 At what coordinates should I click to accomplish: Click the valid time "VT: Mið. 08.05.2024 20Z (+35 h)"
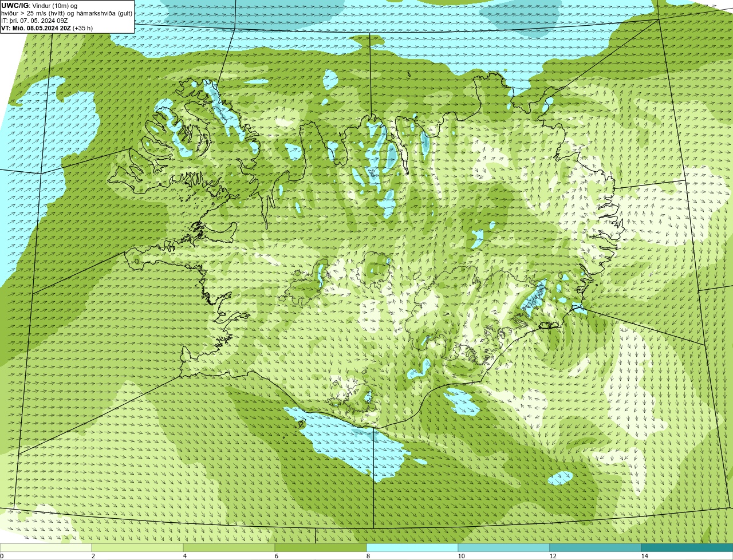pyautogui.click(x=47, y=28)
